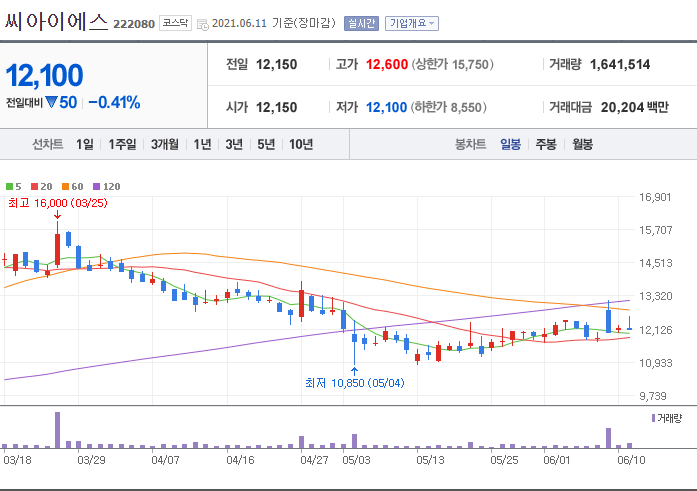Click the 9,739 price axis label
697x491 pixels.
(x=653, y=396)
